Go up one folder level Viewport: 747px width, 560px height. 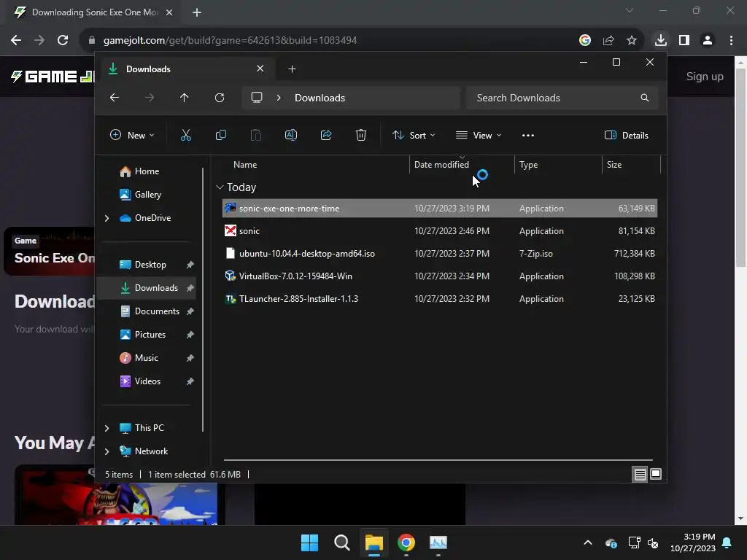pyautogui.click(x=185, y=98)
